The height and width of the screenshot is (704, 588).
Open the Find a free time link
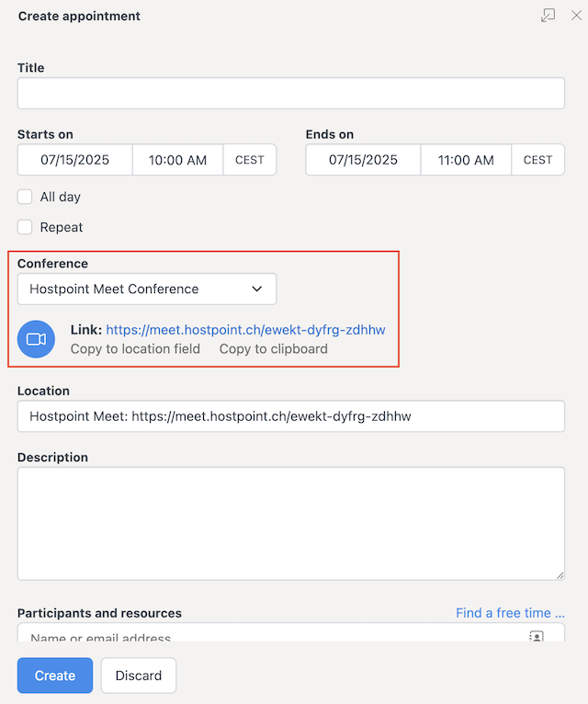510,613
